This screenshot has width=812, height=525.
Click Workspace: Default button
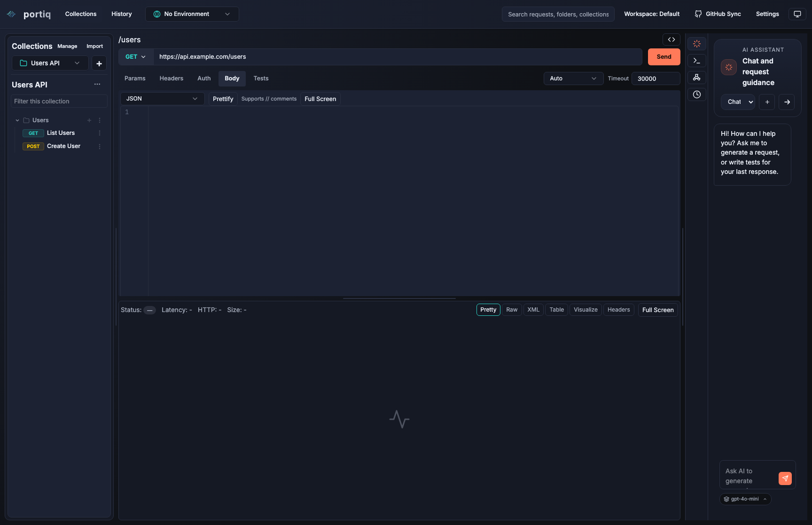pos(652,14)
